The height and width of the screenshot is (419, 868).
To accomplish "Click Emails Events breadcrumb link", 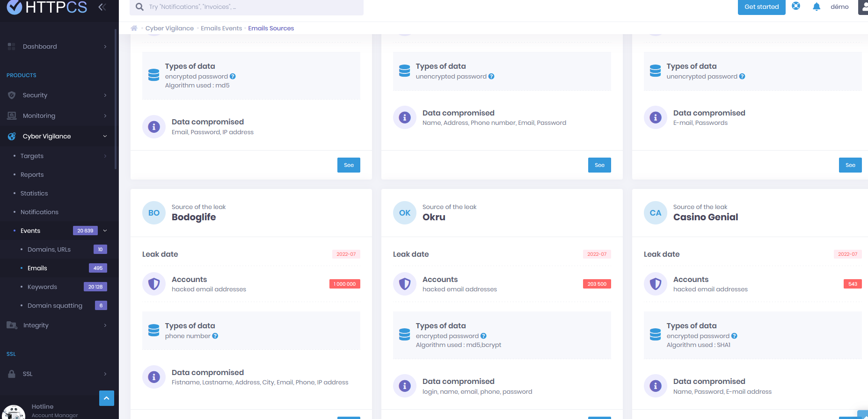I will (221, 28).
